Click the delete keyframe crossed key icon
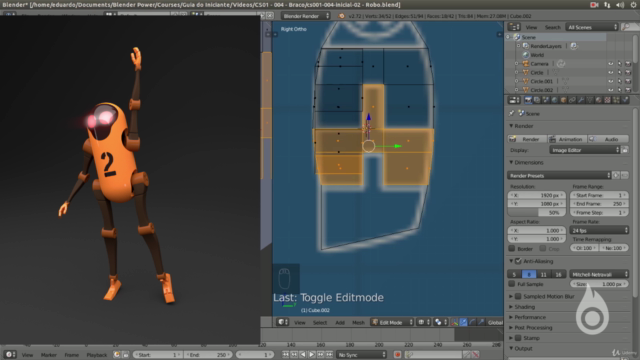The width and height of the screenshot is (640, 360). click(476, 355)
